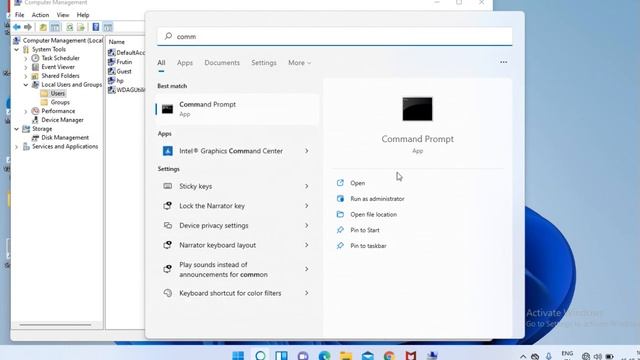Viewport: 640px width, 360px height.
Task: Show hidden system tray icons chevron
Action: pyautogui.click(x=523, y=356)
